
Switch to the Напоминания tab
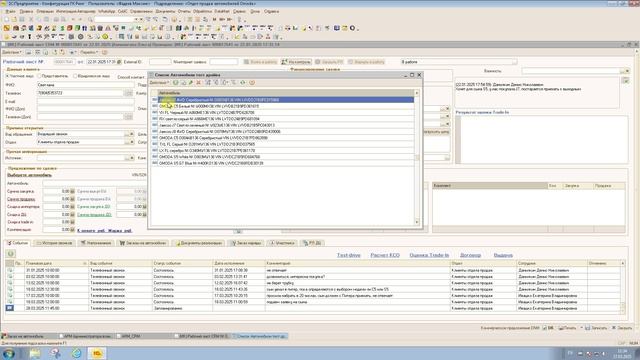coord(96,243)
